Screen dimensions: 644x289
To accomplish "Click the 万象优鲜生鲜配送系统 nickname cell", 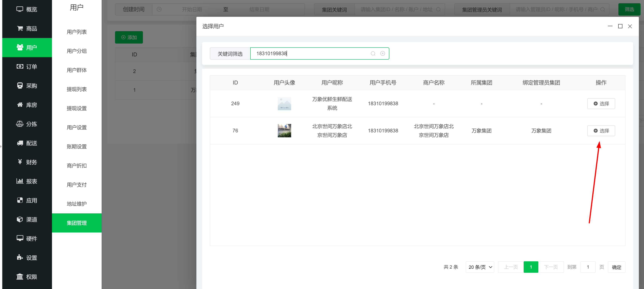I will click(x=332, y=104).
